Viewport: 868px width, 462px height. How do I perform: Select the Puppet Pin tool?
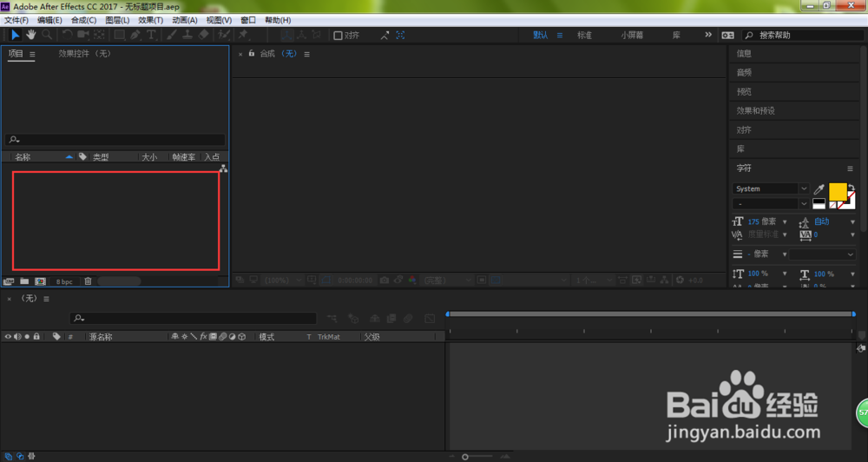243,35
